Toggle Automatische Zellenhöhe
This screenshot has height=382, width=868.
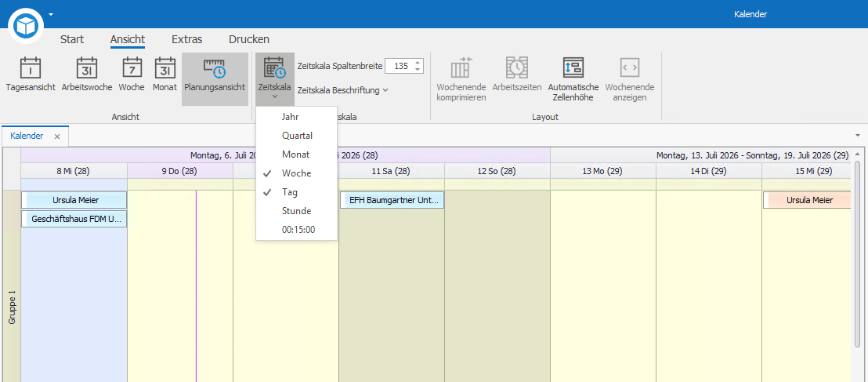point(573,78)
